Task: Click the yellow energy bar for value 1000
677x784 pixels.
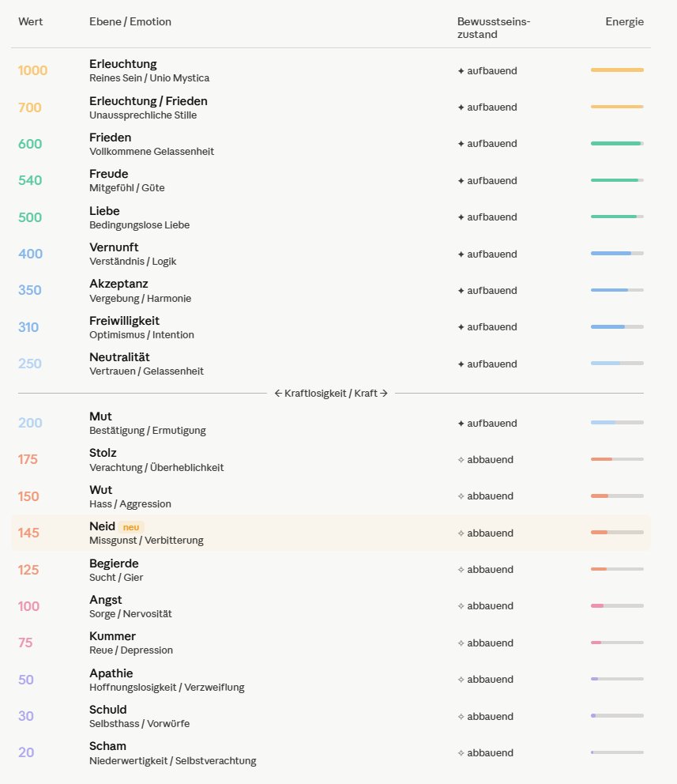Action: (617, 70)
